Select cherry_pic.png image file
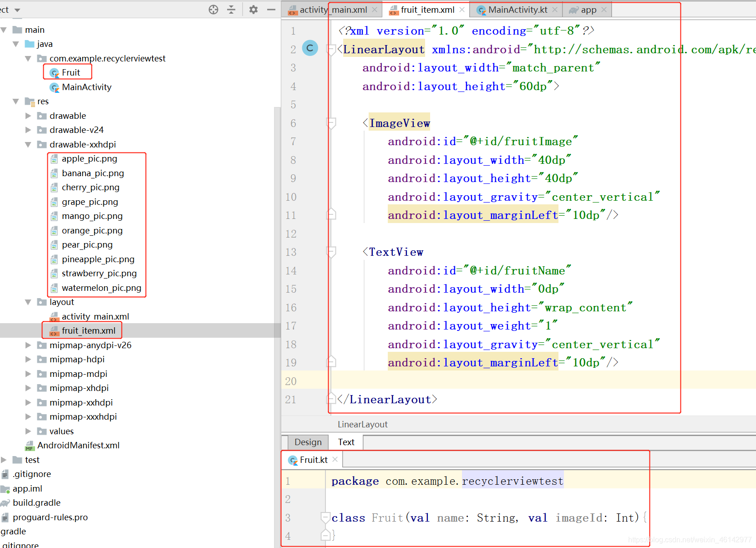756x548 pixels. pyautogui.click(x=91, y=188)
